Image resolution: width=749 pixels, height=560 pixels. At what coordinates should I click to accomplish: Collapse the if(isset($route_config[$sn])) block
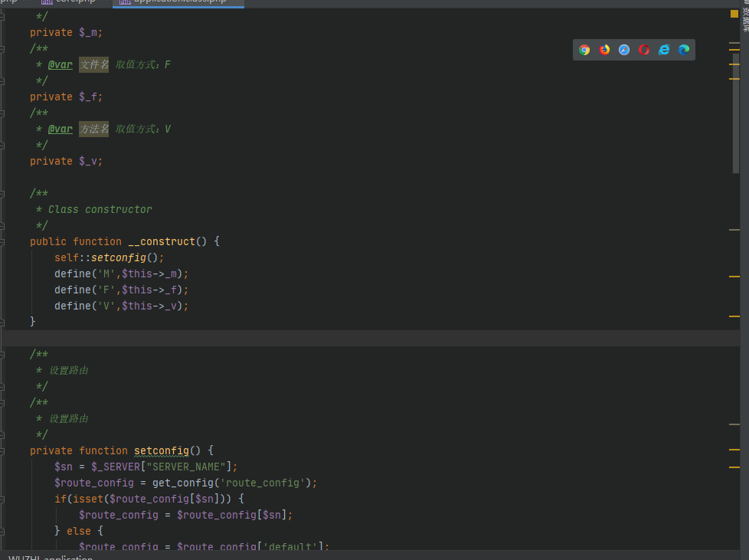tap(2, 499)
